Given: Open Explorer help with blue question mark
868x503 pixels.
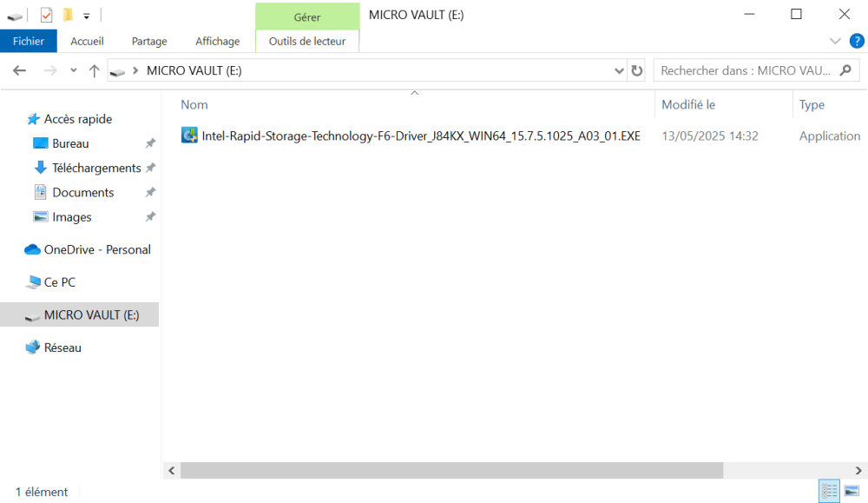Looking at the screenshot, I should coord(858,40).
